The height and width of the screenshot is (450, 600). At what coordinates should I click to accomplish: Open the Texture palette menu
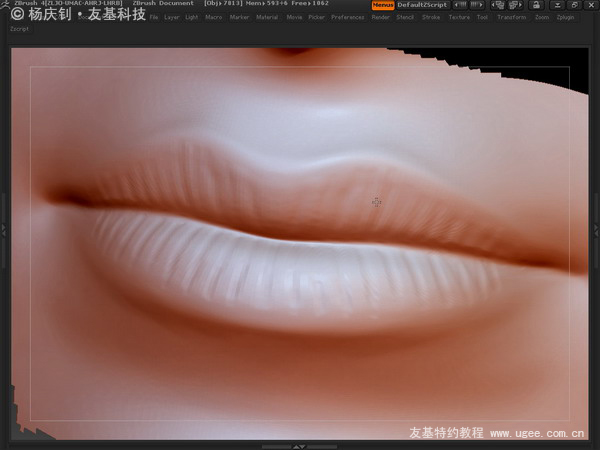click(x=459, y=17)
